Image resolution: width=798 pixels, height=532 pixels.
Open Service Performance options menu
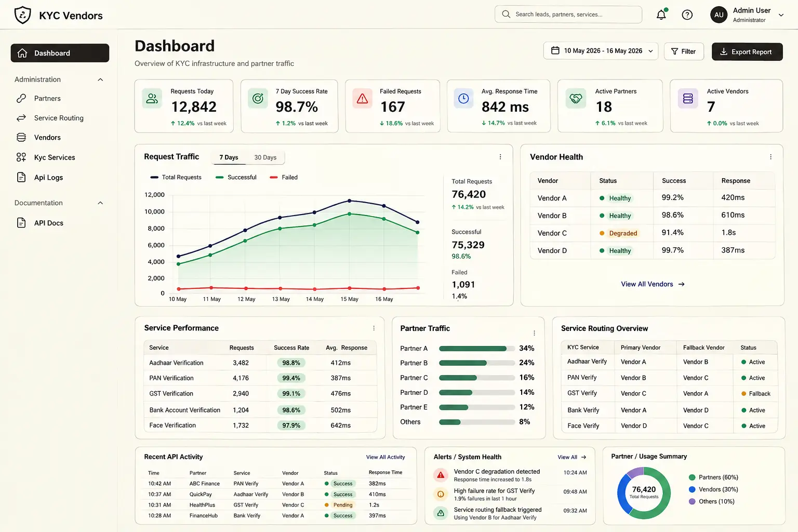(x=374, y=328)
